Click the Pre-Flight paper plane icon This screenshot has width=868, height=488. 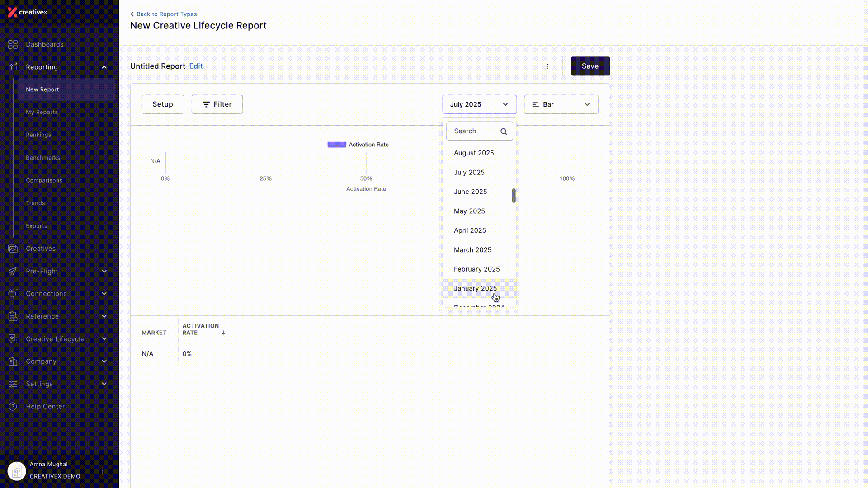coord(13,271)
